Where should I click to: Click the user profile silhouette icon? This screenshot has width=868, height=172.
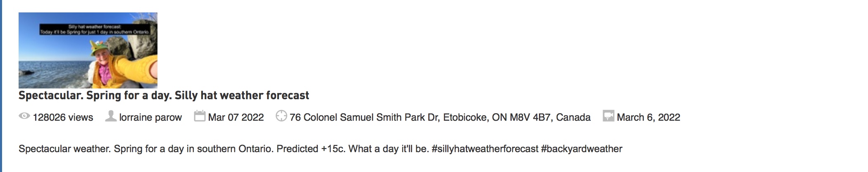111,116
